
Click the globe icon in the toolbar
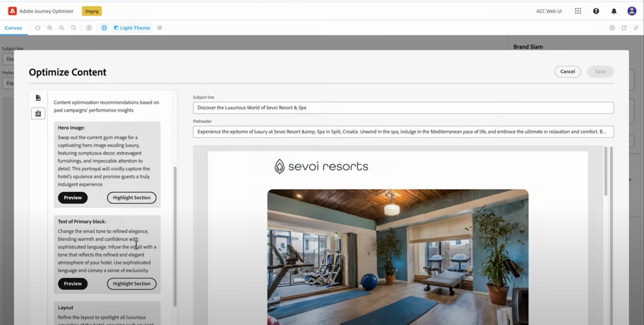(x=104, y=28)
